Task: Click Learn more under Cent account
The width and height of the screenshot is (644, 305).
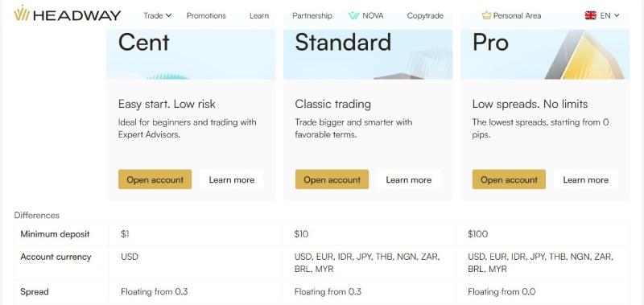Action: tap(232, 179)
